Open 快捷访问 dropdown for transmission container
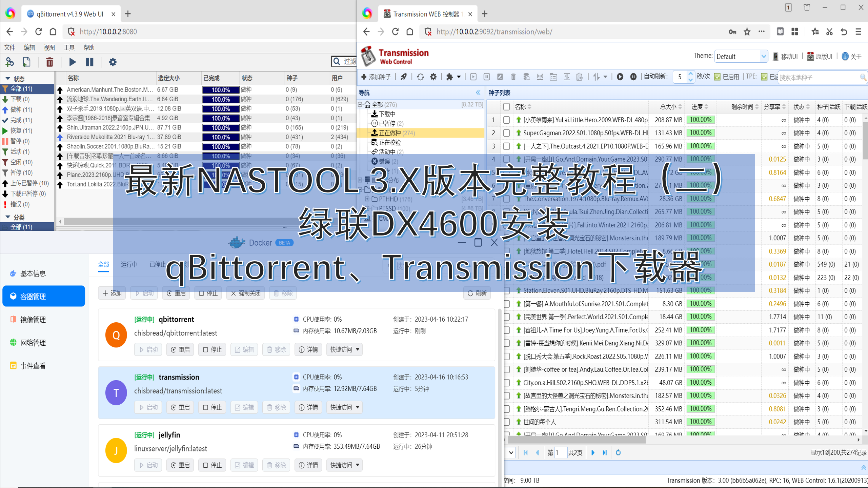The height and width of the screenshot is (488, 868). point(344,407)
